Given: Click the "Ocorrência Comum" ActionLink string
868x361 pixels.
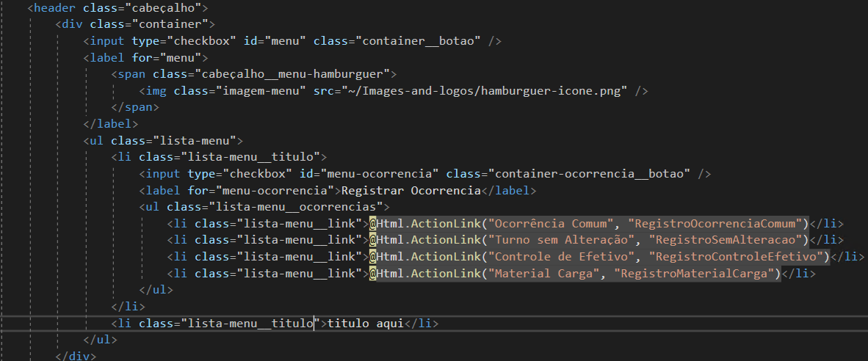Looking at the screenshot, I should tap(554, 223).
